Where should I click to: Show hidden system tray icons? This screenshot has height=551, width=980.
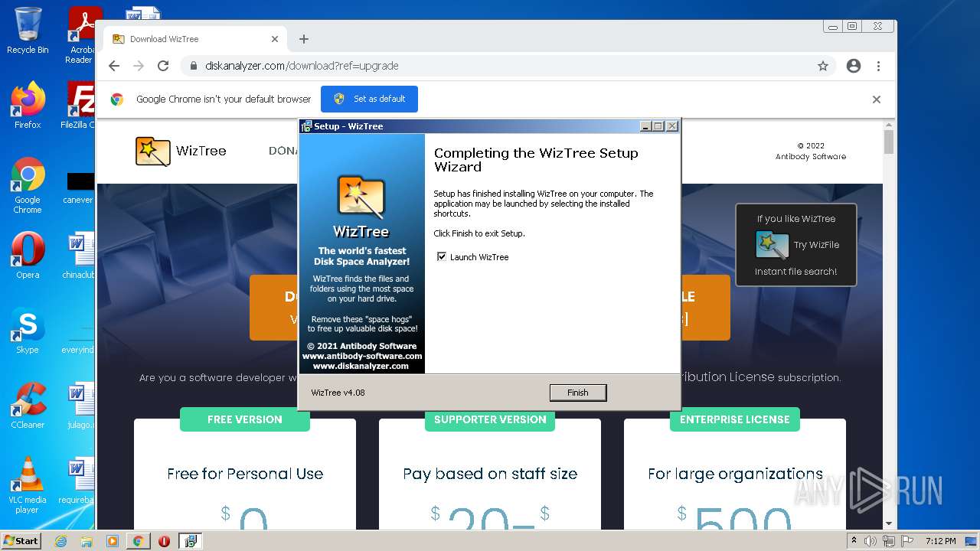[854, 541]
